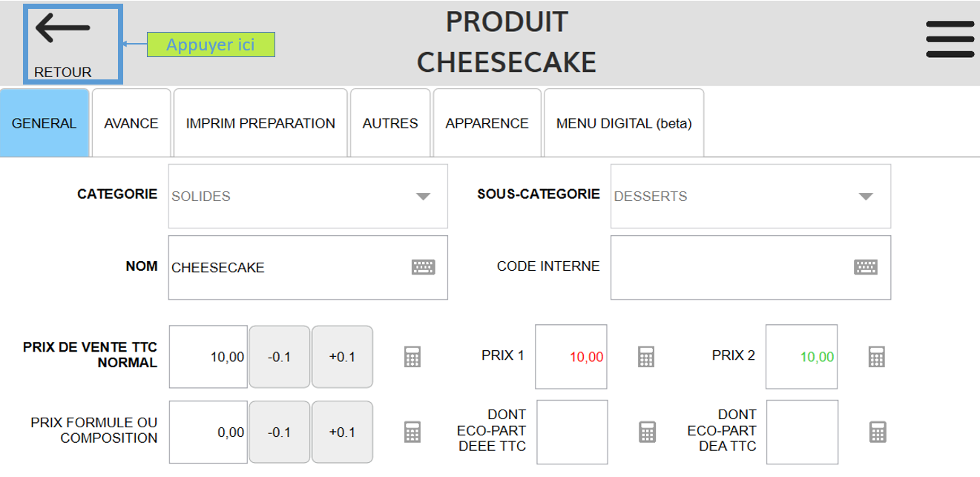Open calculator next to PRIX 2

877,357
